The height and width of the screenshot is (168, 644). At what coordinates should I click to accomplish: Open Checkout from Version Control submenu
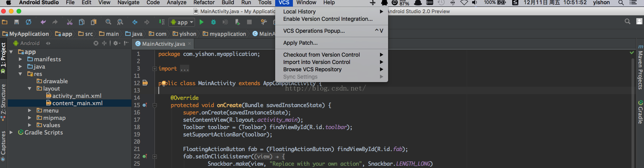tap(331, 55)
